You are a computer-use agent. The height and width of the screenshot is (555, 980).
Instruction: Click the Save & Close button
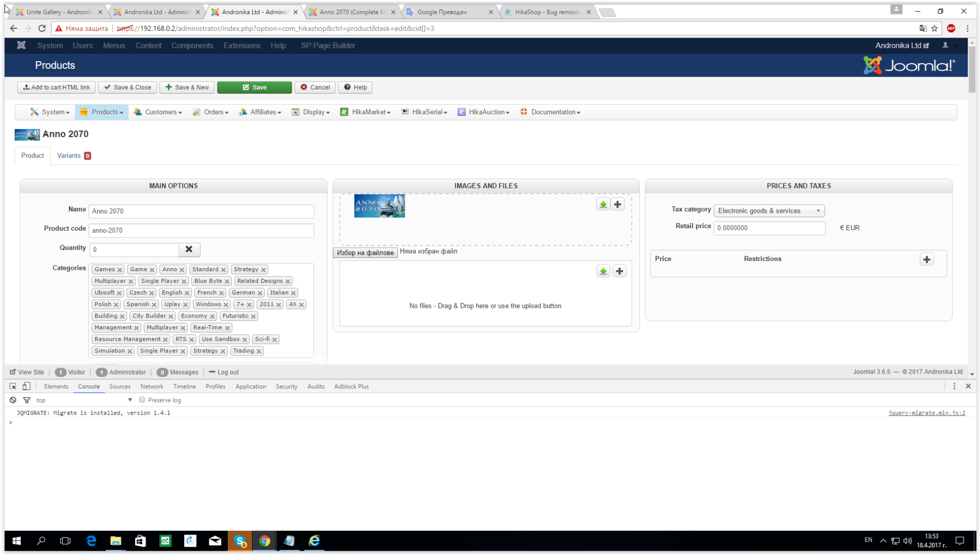tap(128, 87)
